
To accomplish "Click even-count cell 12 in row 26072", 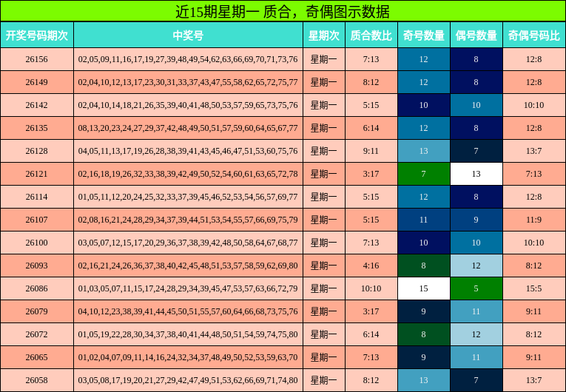I will [476, 334].
